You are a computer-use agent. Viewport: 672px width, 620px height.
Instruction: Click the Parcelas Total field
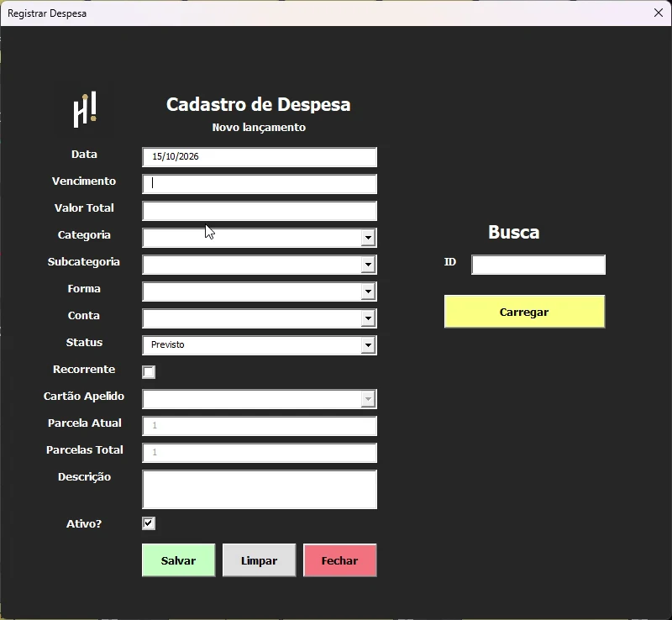tap(260, 453)
